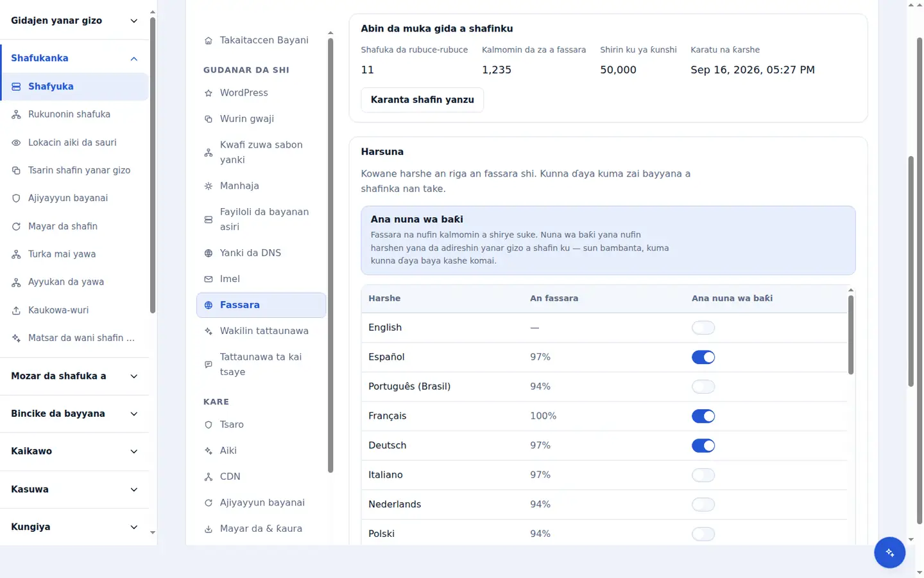Click the Imel envelope icon
This screenshot has height=578, width=924.
tap(209, 279)
